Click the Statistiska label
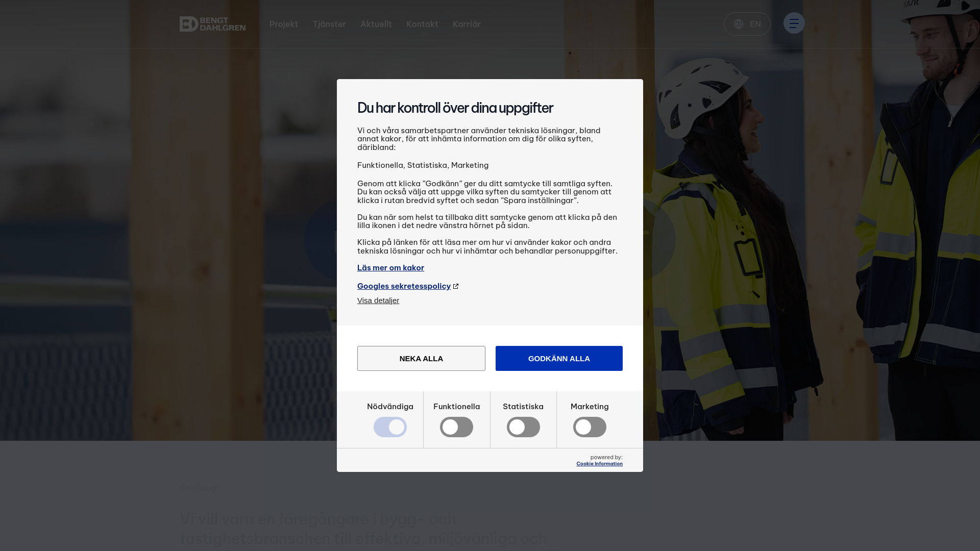980x551 pixels. point(523,407)
